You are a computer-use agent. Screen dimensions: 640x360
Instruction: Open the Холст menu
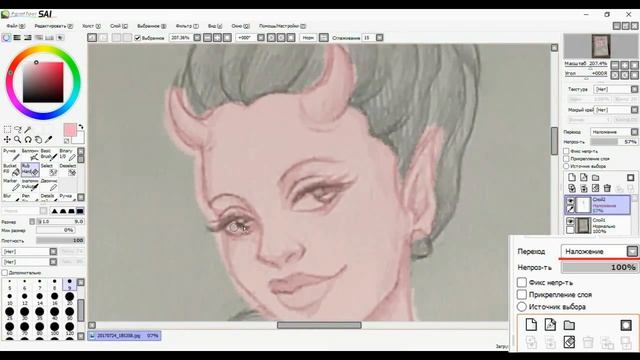(x=91, y=26)
